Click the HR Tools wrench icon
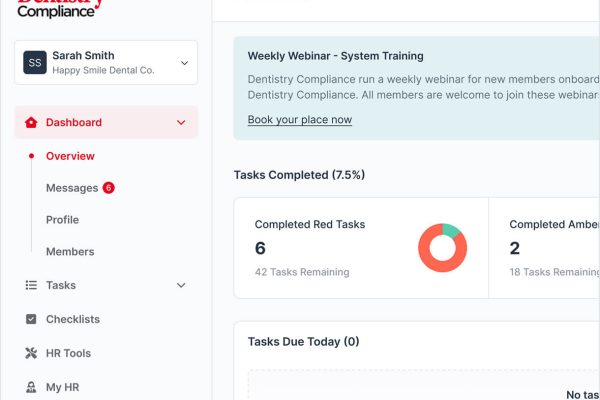The height and width of the screenshot is (400, 600). pos(31,353)
